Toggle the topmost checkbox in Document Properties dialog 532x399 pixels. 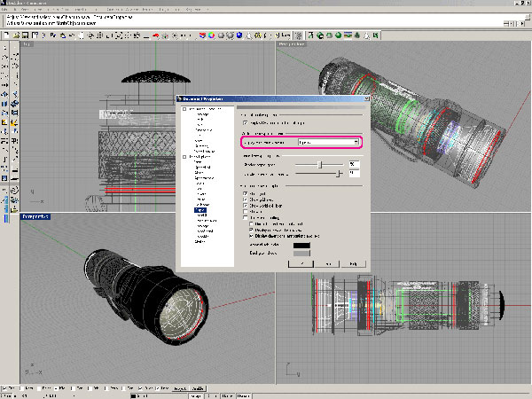coord(246,121)
